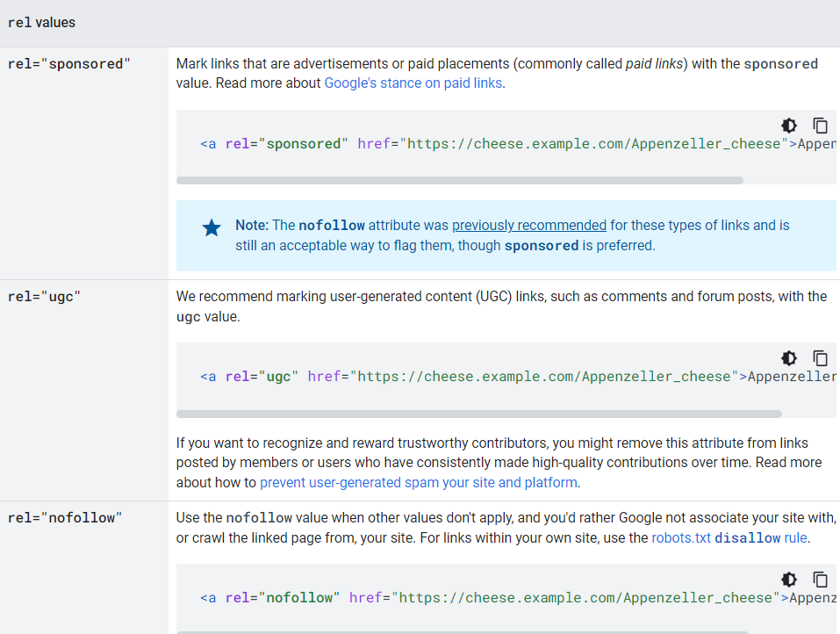Click the 'rel values' table header

tap(42, 23)
